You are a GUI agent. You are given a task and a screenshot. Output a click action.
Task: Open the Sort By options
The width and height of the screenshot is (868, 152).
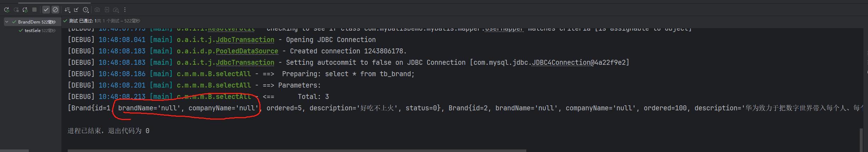[x=67, y=10]
